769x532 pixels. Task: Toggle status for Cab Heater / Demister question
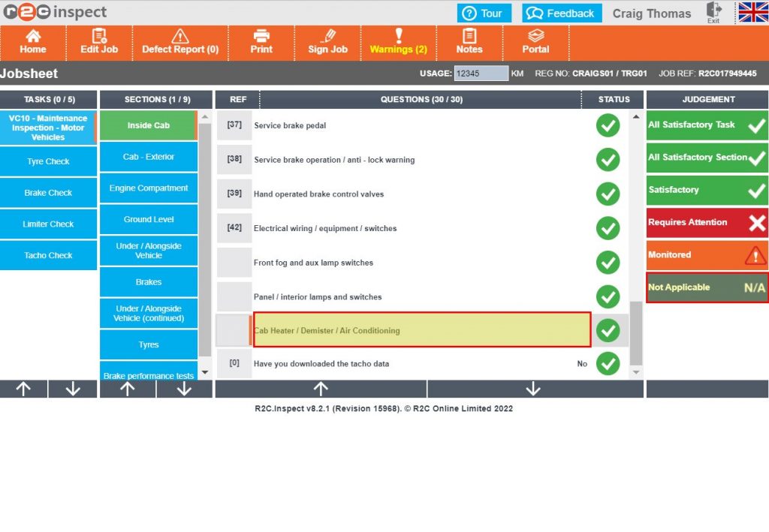coord(608,330)
